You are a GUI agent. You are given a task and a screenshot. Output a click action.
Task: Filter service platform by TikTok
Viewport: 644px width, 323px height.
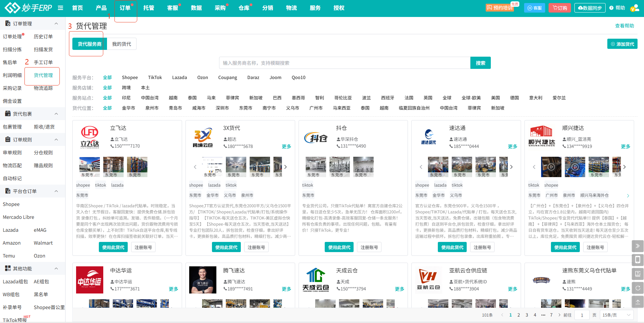[155, 77]
